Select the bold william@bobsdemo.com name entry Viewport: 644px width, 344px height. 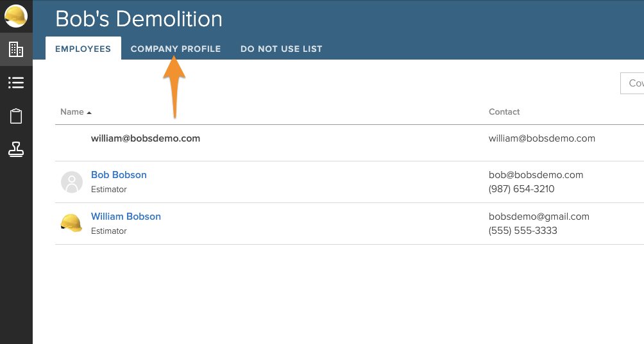click(146, 138)
